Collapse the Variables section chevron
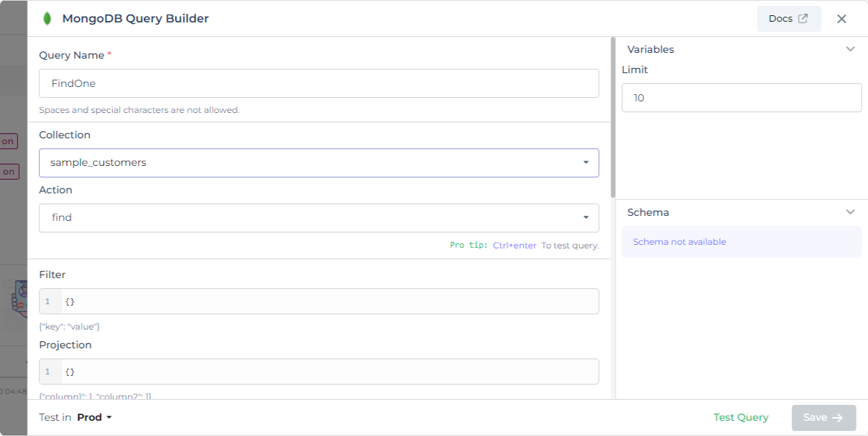Viewport: 868px width, 436px height. point(850,49)
